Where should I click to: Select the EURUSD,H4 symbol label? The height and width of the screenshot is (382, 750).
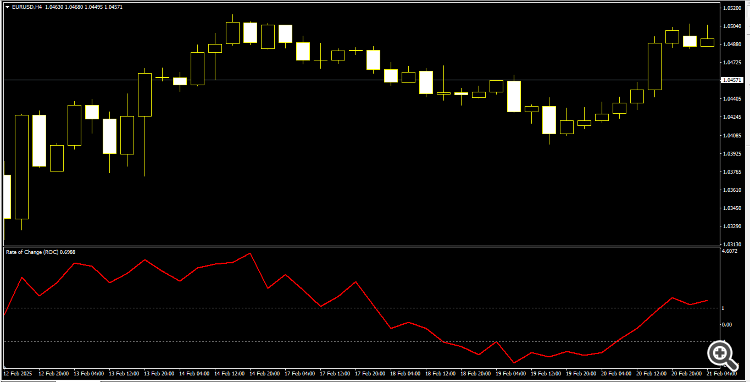coord(26,8)
